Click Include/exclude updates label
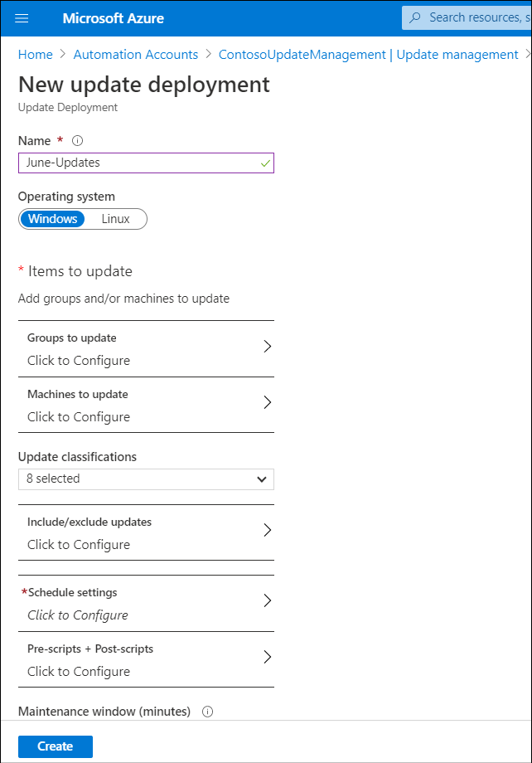This screenshot has width=532, height=763. click(89, 522)
